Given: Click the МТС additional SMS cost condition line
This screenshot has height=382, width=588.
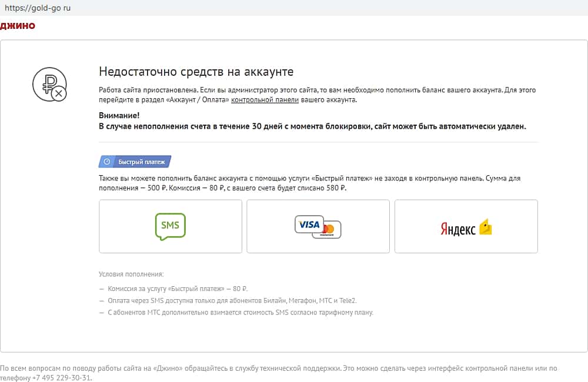Looking at the screenshot, I should (x=240, y=312).
